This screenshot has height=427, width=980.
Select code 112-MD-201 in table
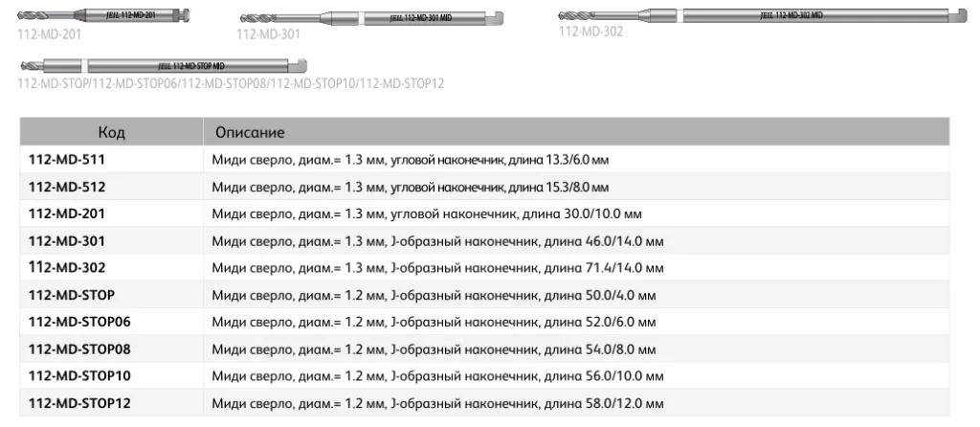67,213
